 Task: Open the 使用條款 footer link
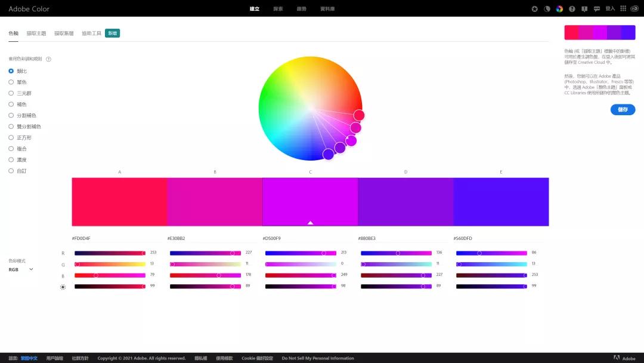(224, 358)
